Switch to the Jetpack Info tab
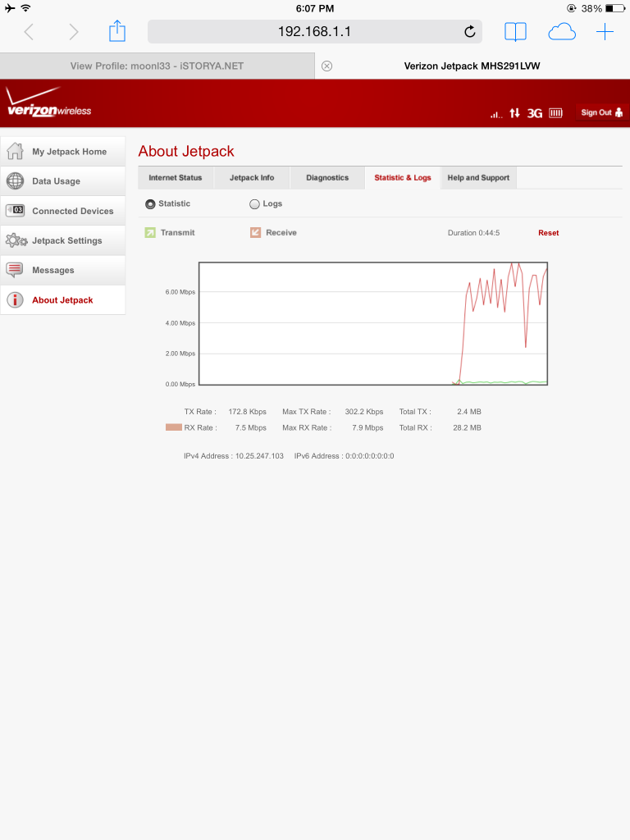The width and height of the screenshot is (630, 840). (252, 178)
